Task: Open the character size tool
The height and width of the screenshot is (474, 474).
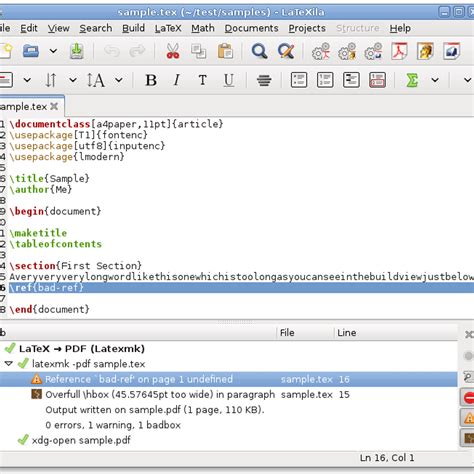Action: pos(96,80)
